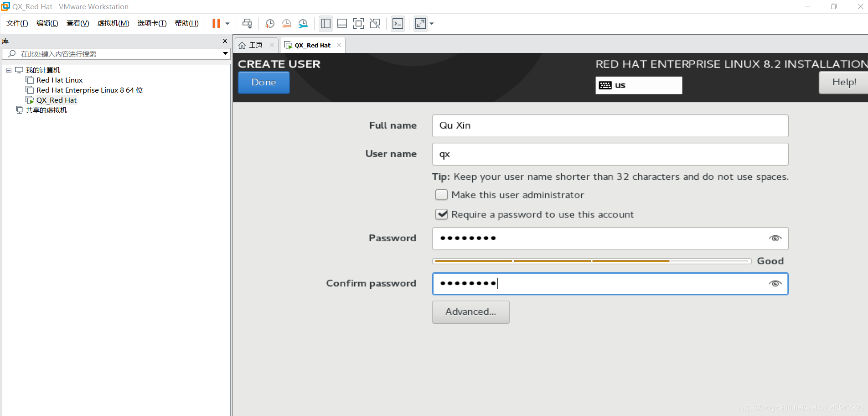Open the snapshot manager
Screen dimensions: 868x416
pos(303,24)
